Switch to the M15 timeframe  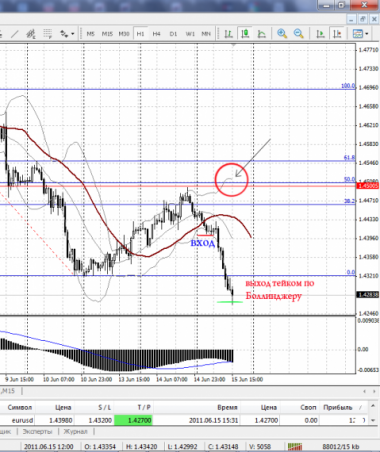point(107,34)
